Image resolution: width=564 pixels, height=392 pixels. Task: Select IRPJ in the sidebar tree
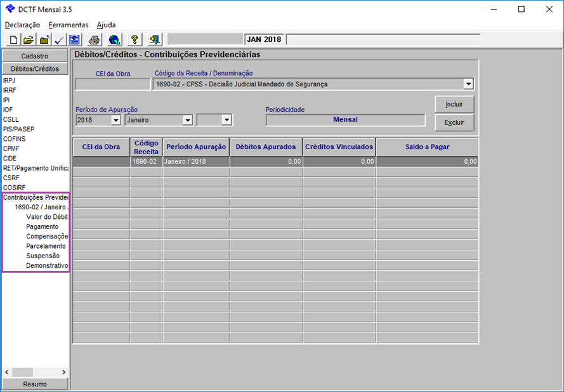click(9, 81)
